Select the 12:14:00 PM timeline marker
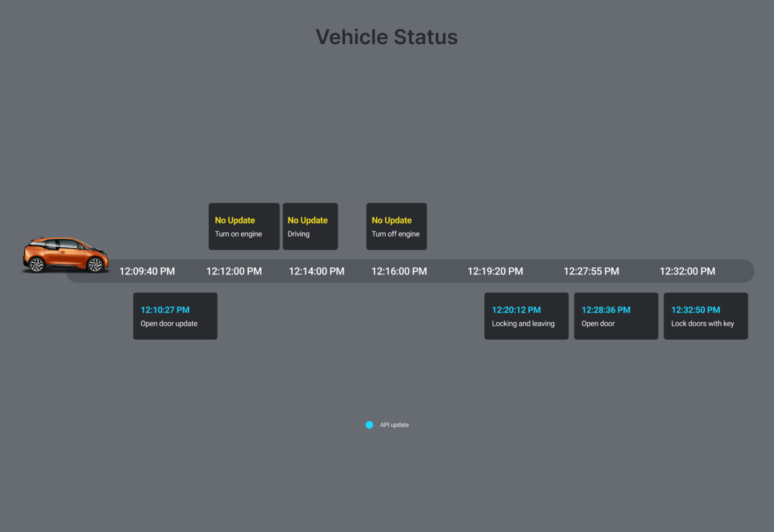The width and height of the screenshot is (774, 532). tap(316, 271)
